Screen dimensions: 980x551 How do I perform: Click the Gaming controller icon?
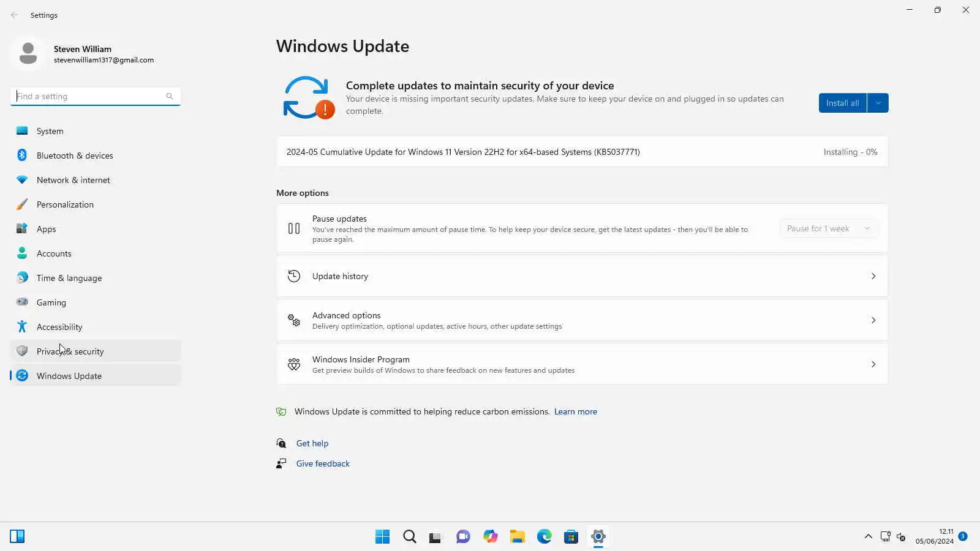coord(22,302)
